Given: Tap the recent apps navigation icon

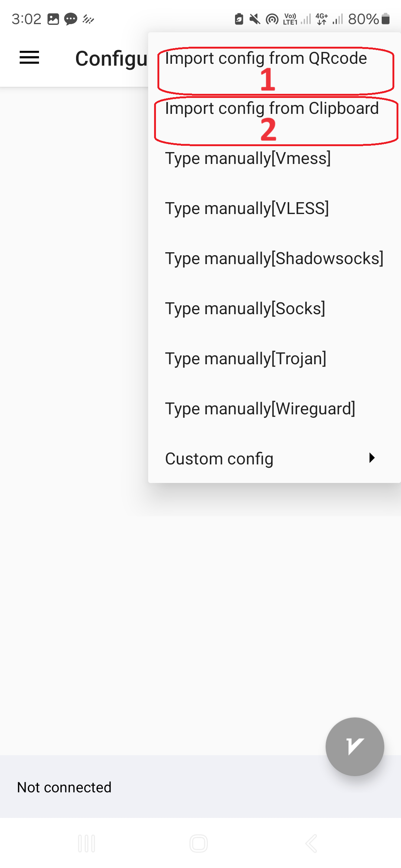Looking at the screenshot, I should [x=87, y=844].
